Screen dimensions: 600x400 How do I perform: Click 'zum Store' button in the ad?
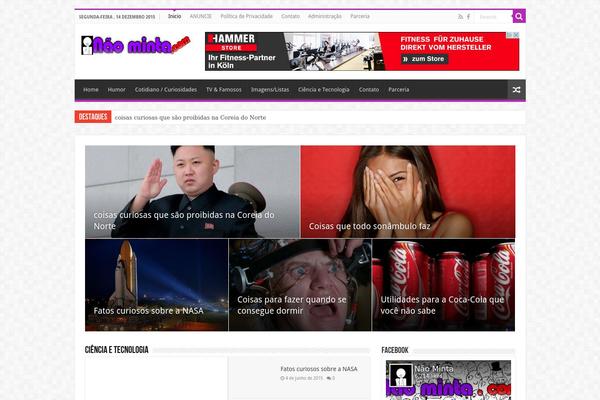point(424,59)
